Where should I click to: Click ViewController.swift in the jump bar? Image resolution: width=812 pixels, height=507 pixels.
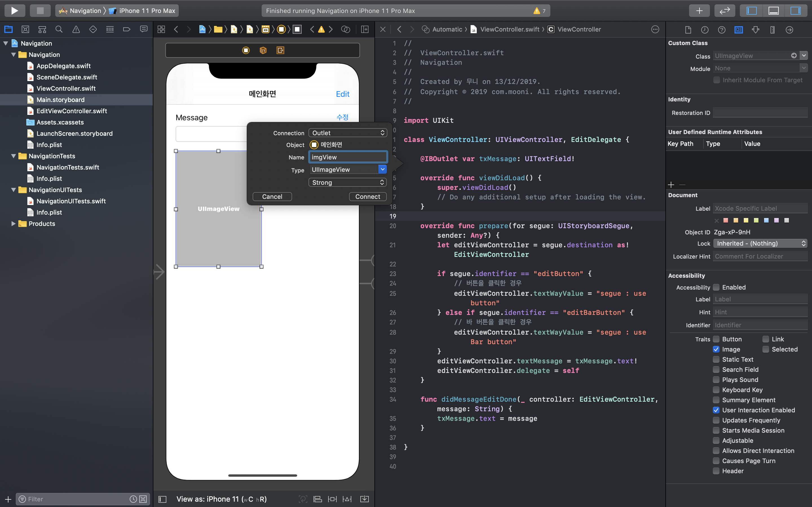(x=509, y=30)
